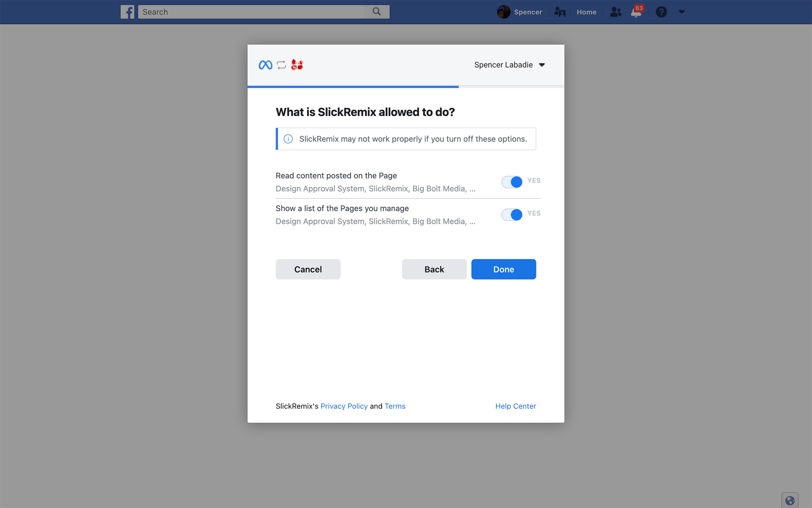Focus the Facebook Search field

pyautogui.click(x=251, y=12)
